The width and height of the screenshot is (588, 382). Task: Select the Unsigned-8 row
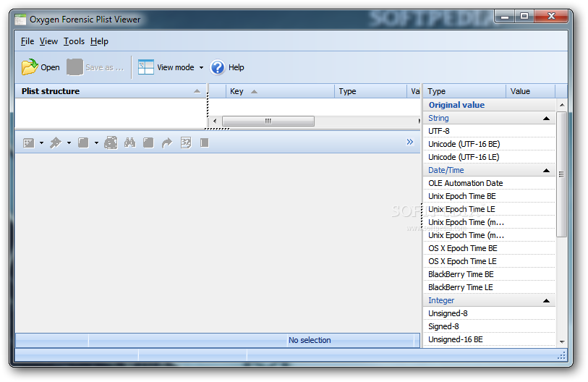[x=490, y=313]
